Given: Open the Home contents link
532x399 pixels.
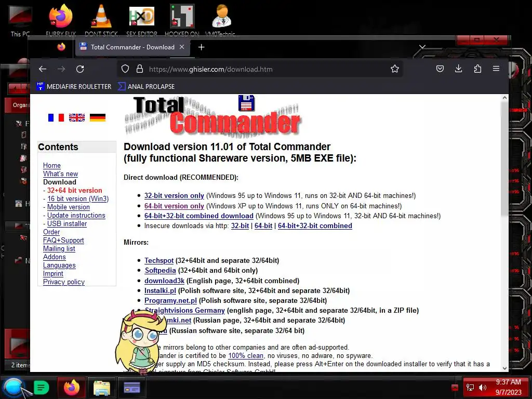Looking at the screenshot, I should [52, 166].
